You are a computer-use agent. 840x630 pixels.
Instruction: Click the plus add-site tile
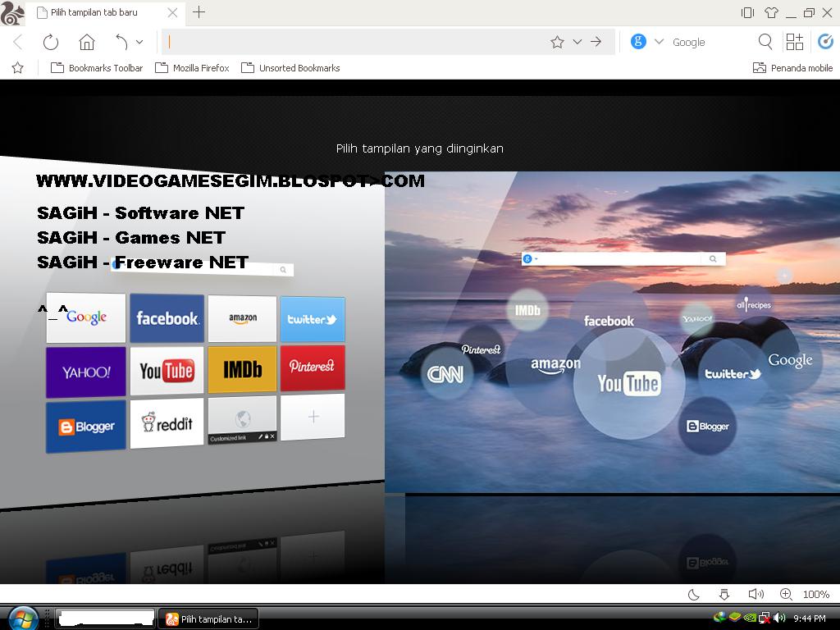coord(313,417)
